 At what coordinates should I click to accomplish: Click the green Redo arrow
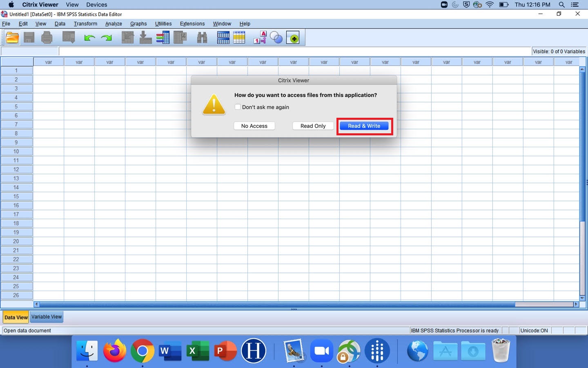[106, 38]
